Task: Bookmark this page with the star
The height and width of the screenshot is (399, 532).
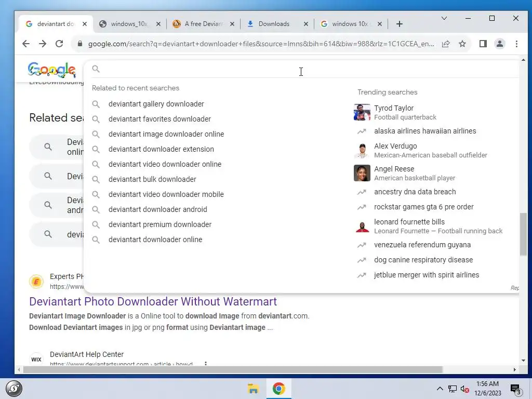Action: coord(462,44)
